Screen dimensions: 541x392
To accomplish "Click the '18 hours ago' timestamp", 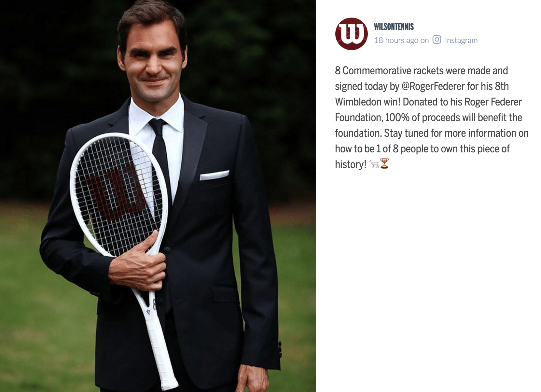I will point(396,40).
